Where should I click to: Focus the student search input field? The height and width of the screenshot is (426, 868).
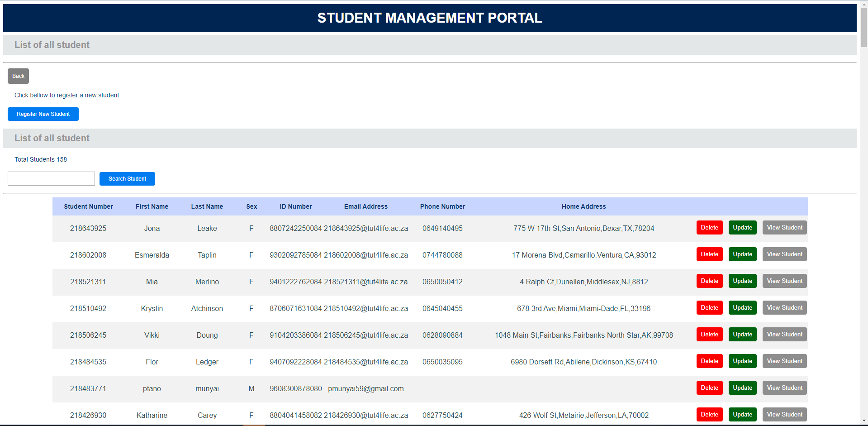(51, 178)
